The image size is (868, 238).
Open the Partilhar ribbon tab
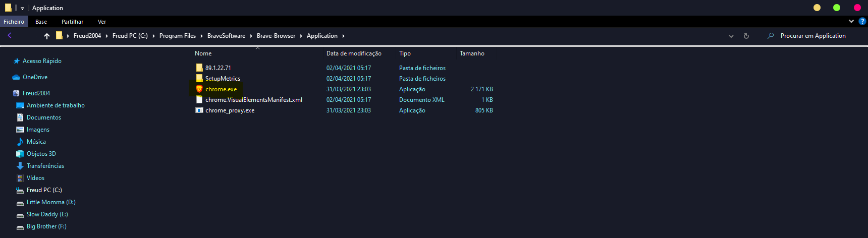[72, 22]
